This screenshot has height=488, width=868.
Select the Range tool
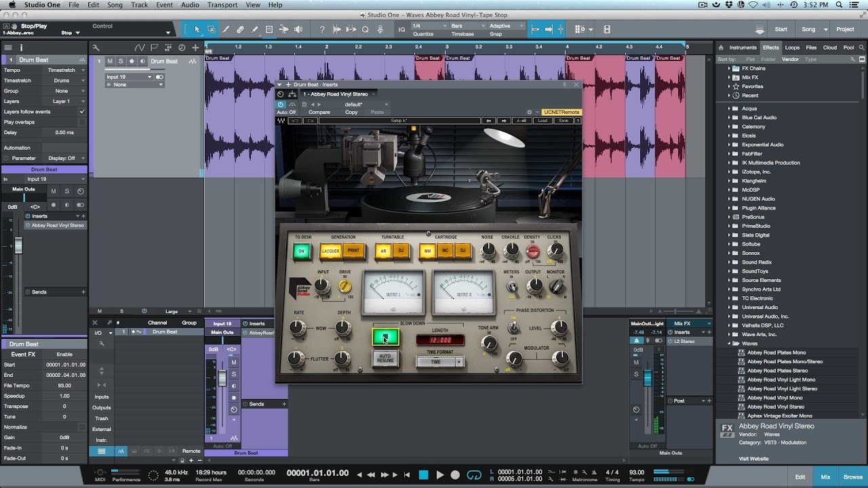[212, 29]
